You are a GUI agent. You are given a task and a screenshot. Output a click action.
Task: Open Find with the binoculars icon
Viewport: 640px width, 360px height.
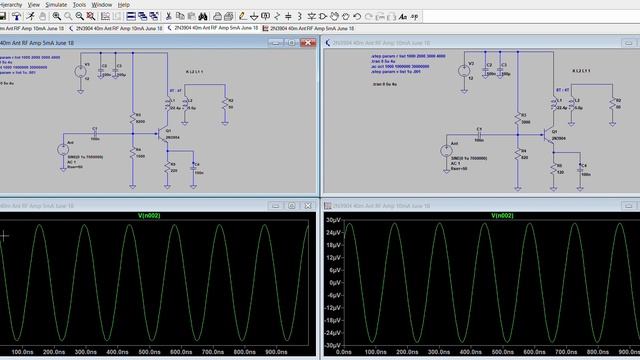203,16
